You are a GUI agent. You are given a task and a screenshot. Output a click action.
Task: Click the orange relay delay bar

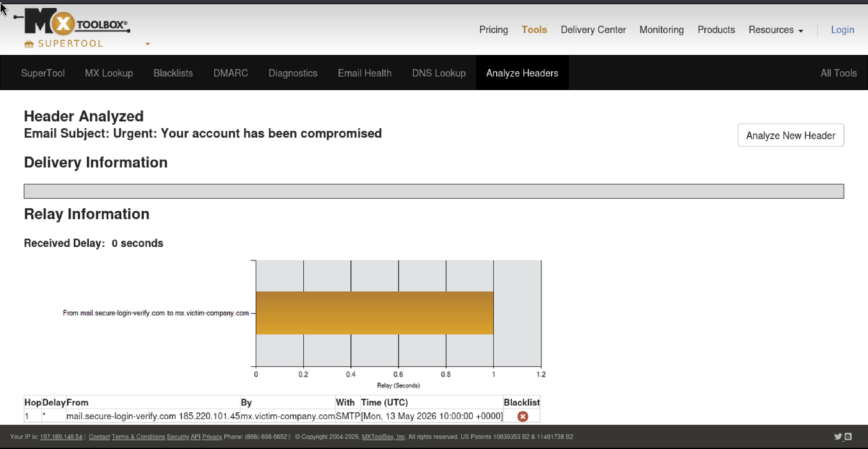tap(374, 313)
